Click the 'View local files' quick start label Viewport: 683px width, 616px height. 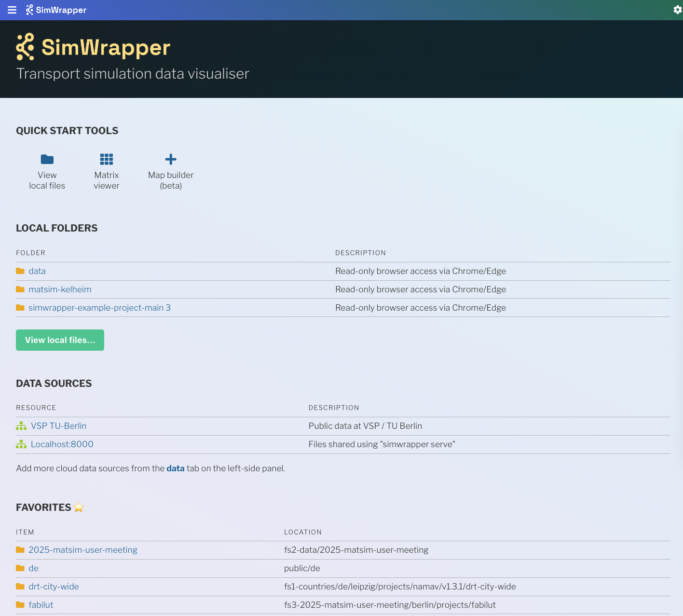(47, 180)
